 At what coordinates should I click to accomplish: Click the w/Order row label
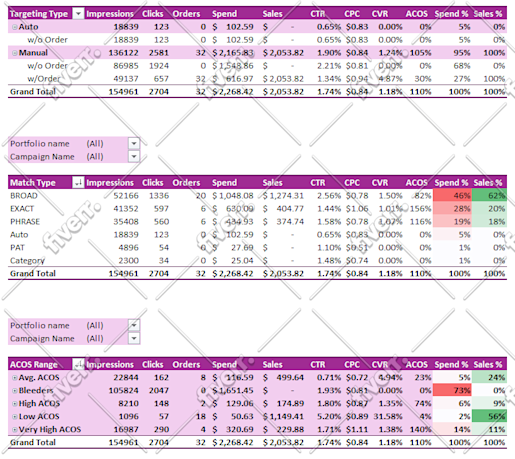pyautogui.click(x=44, y=79)
